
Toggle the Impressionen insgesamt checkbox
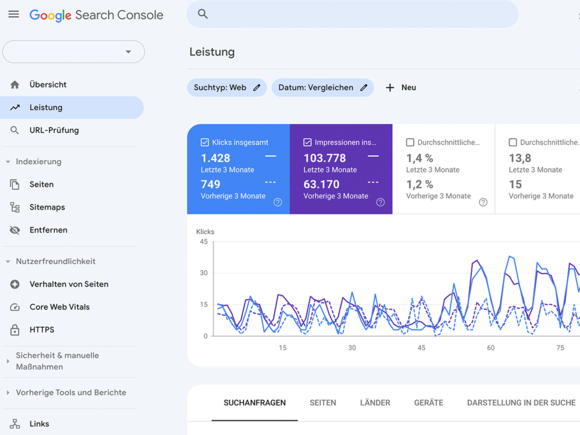(307, 142)
